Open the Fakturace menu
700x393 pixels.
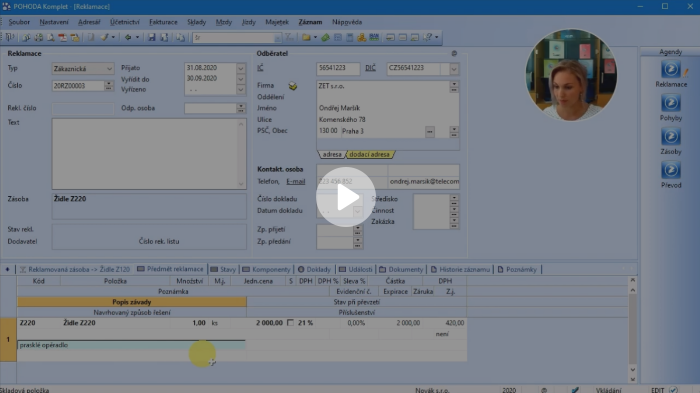coord(163,22)
